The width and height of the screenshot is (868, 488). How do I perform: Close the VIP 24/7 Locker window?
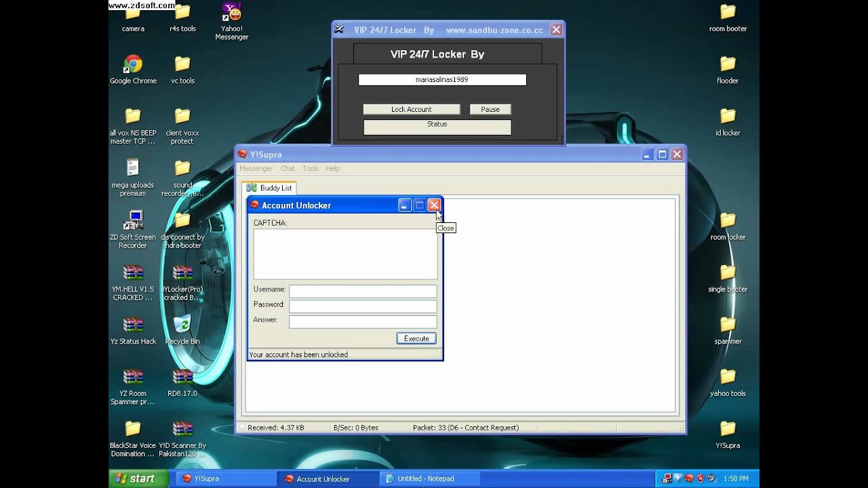pyautogui.click(x=556, y=30)
